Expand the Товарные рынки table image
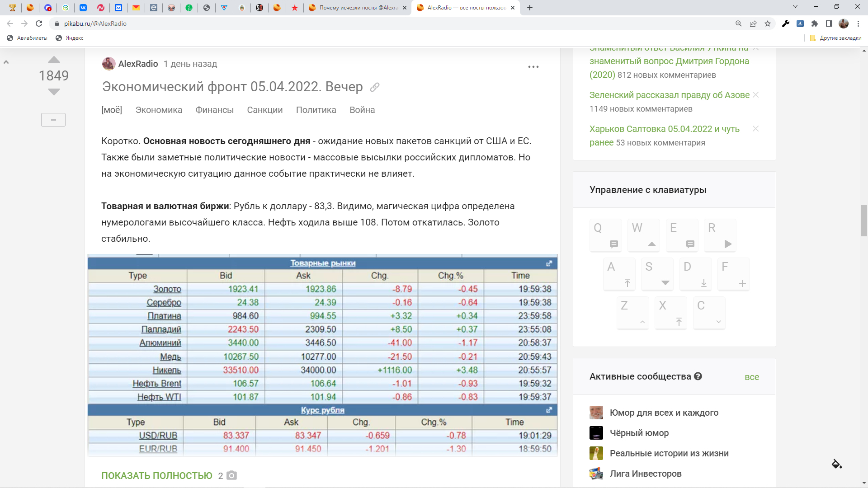 tap(549, 263)
